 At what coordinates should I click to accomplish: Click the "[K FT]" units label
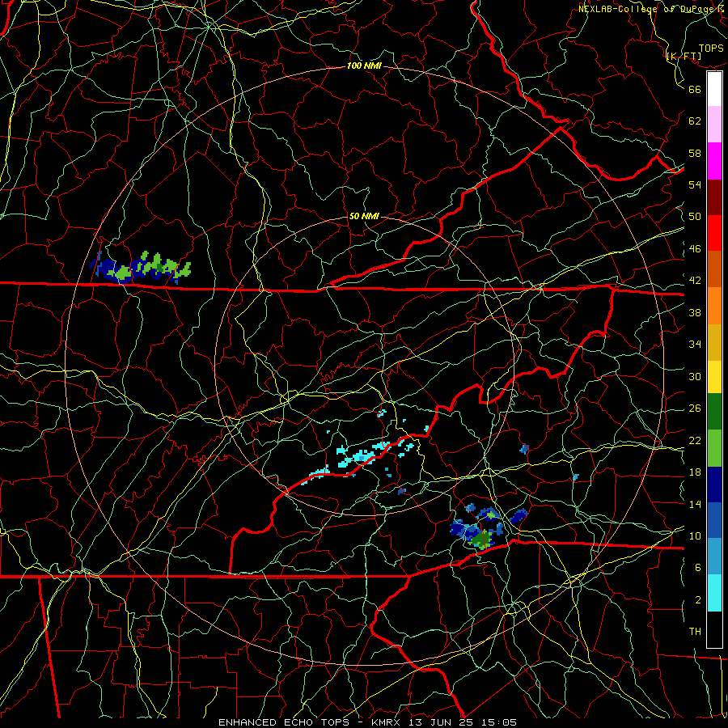point(684,56)
